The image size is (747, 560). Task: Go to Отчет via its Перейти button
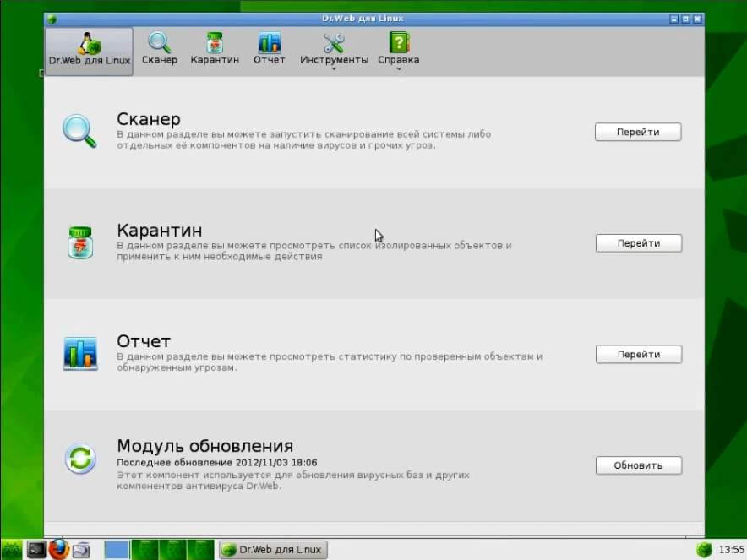pos(638,354)
